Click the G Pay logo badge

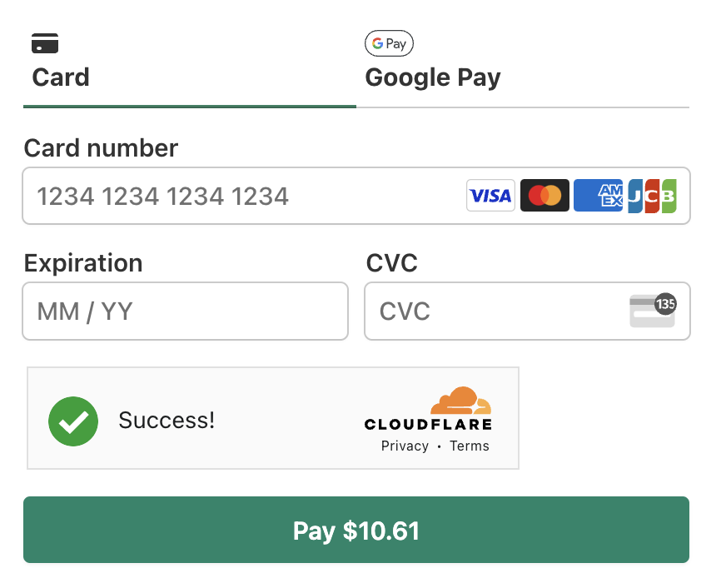pyautogui.click(x=389, y=43)
